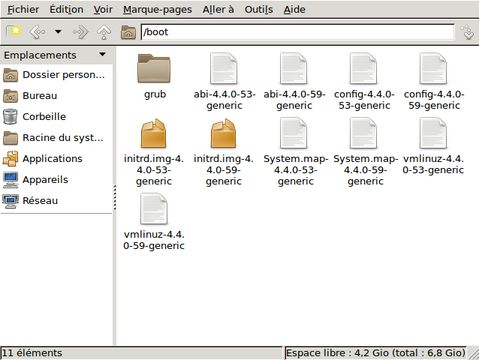Select the initrd.img-4.4.0-53-generic package icon
479x360 pixels.
pyautogui.click(x=154, y=133)
